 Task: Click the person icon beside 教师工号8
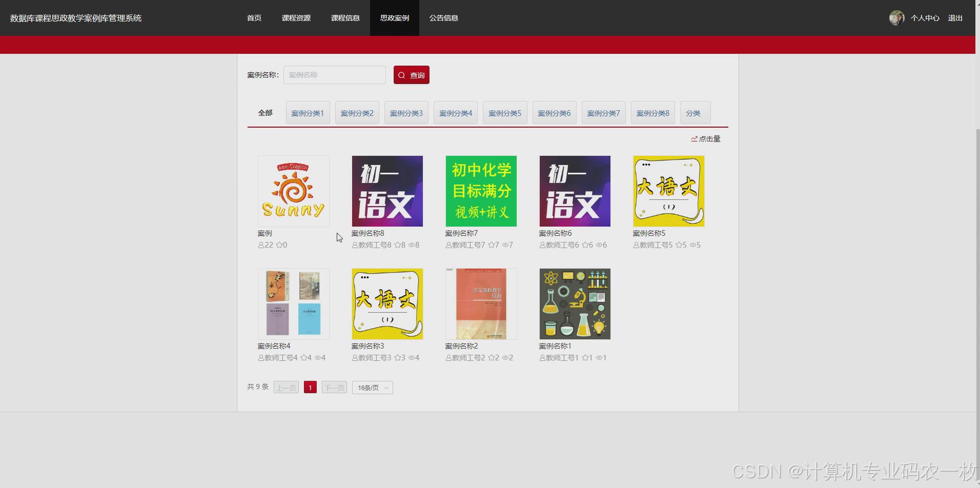point(354,245)
